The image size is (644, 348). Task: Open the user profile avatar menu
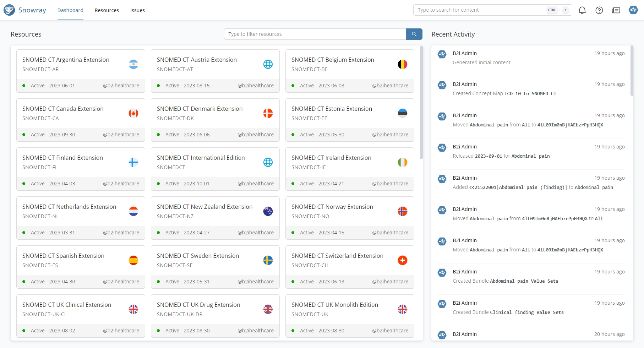(x=633, y=10)
